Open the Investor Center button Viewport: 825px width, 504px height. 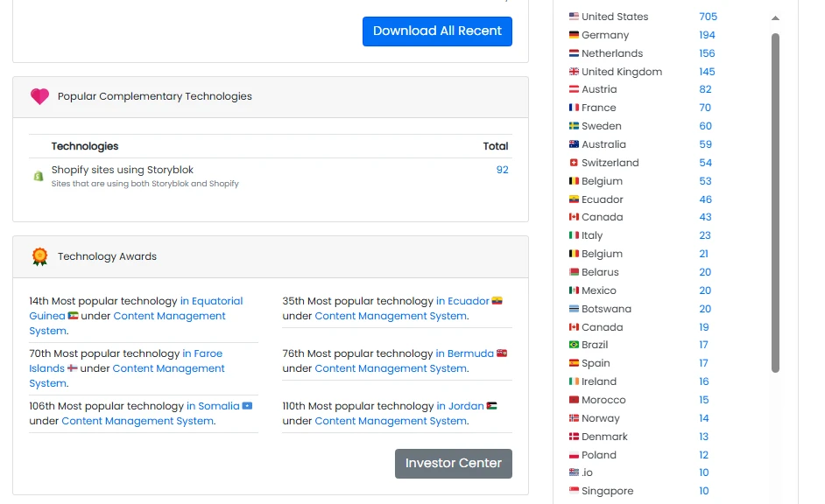coord(453,463)
